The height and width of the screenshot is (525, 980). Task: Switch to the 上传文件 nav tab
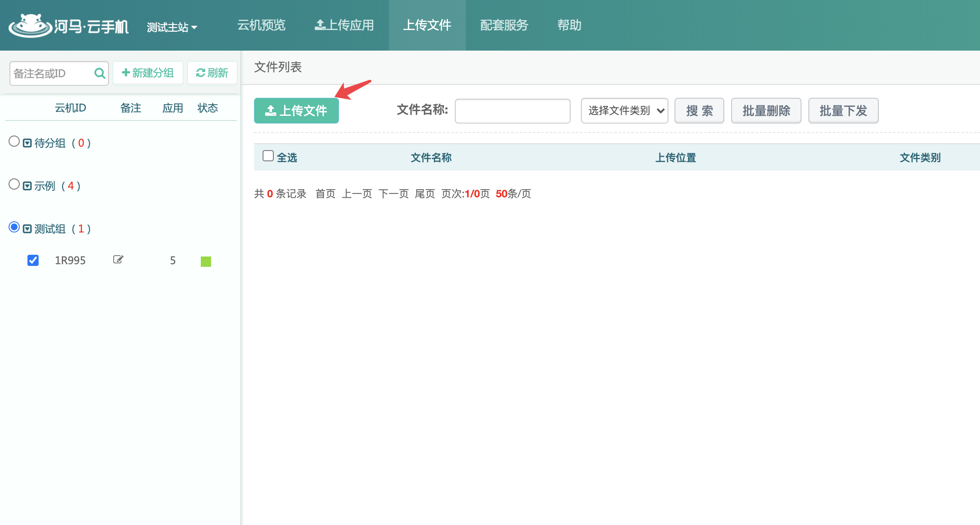(427, 25)
